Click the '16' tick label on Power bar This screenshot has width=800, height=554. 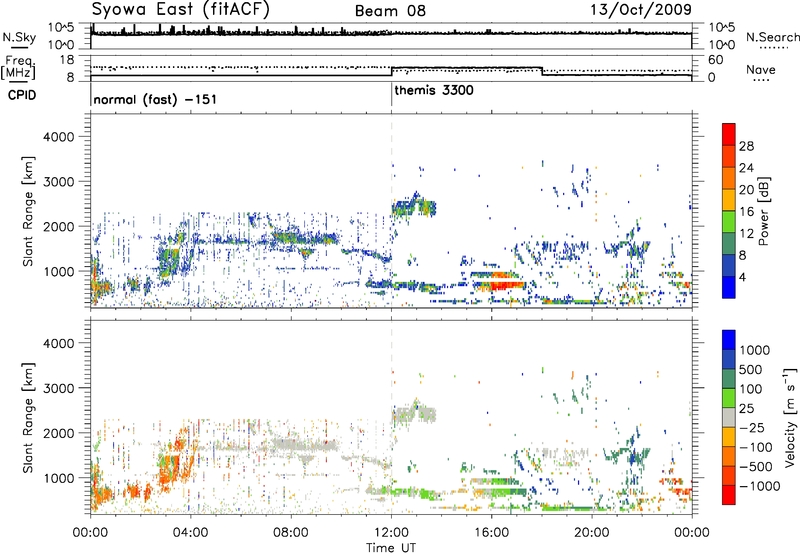746,212
